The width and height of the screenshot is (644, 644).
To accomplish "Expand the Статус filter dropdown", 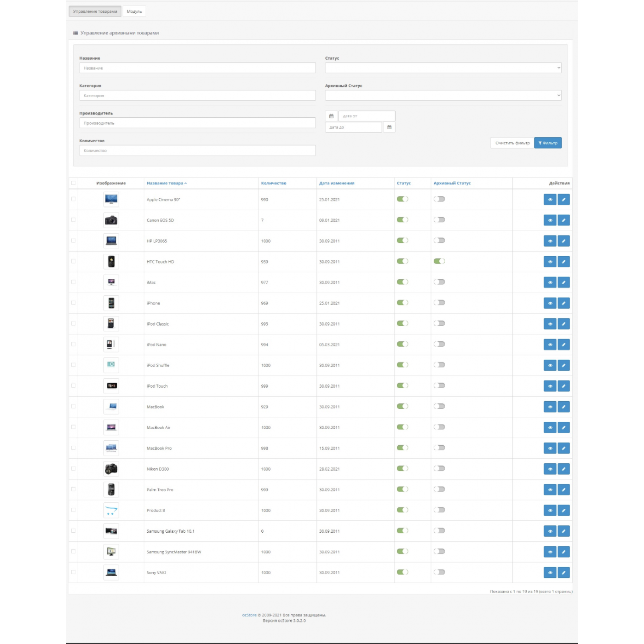I will [x=443, y=68].
